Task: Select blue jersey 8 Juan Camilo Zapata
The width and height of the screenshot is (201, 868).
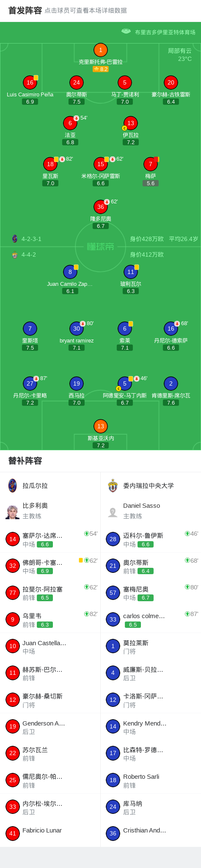Action: 70,272
